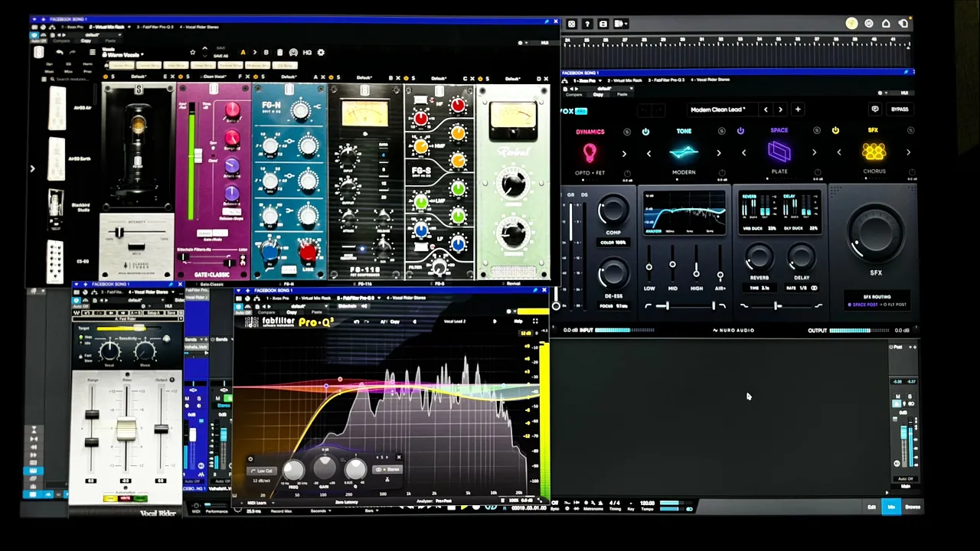Click the Target slider in Vocal Rider
Screen dimensions: 980x551
[x=129, y=328]
